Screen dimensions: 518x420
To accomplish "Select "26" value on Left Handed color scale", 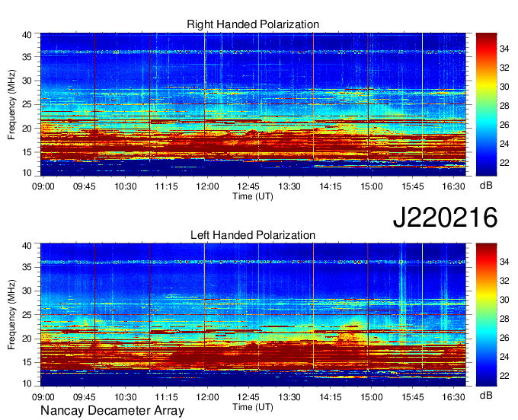I will [504, 338].
